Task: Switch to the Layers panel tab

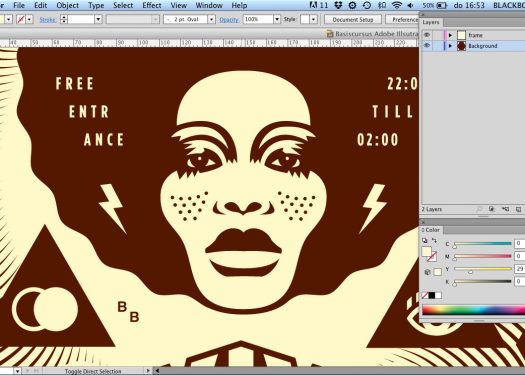Action: 431,22
